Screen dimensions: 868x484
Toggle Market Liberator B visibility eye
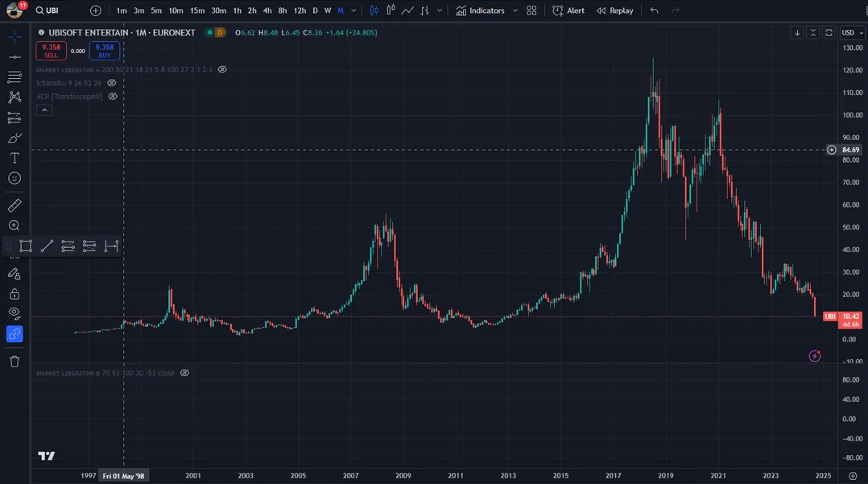click(x=184, y=373)
